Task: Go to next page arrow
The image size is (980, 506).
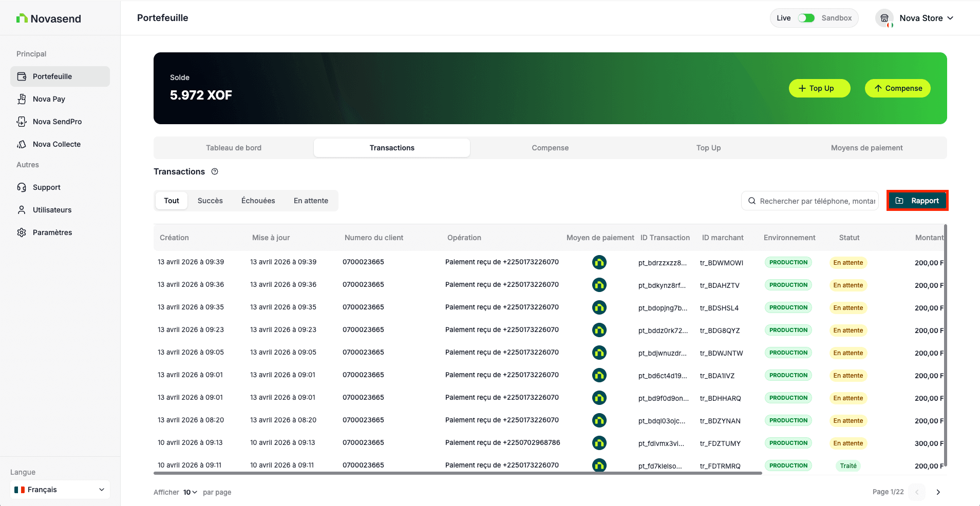Action: (938, 492)
